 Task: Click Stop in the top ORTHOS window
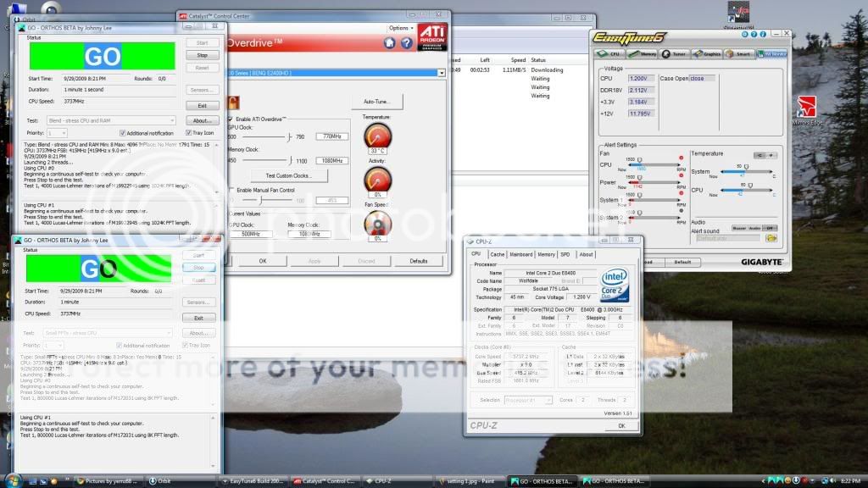tap(202, 55)
